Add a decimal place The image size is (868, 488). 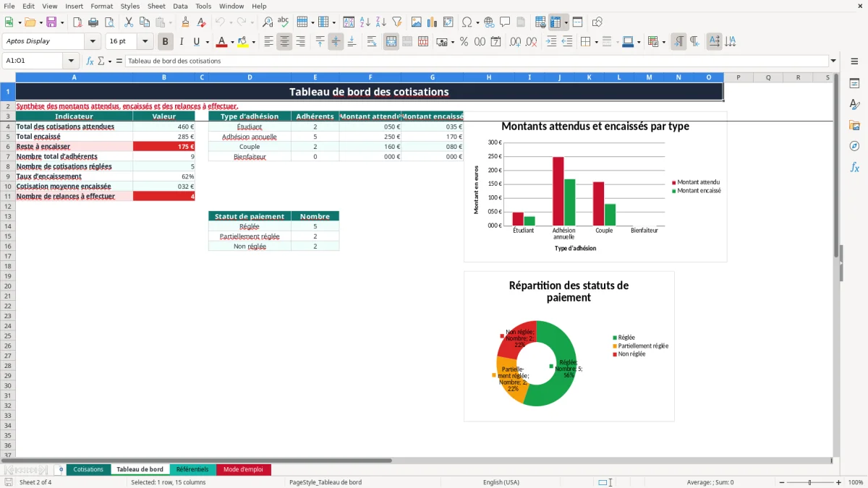tap(516, 42)
